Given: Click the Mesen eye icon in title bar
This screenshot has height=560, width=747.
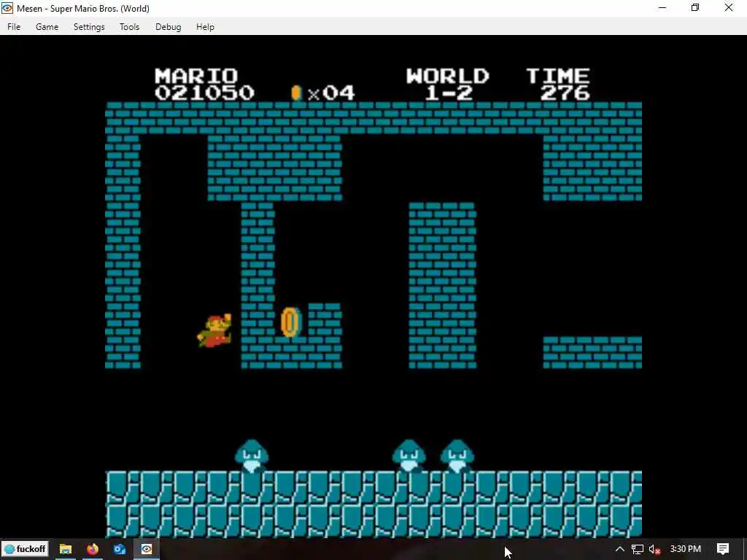Looking at the screenshot, I should pyautogui.click(x=7, y=8).
